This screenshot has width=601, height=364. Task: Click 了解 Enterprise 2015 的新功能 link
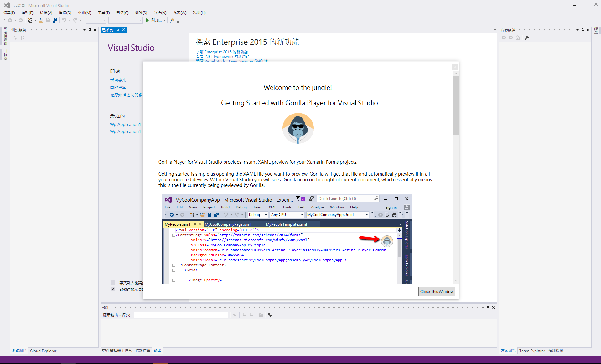coord(222,52)
